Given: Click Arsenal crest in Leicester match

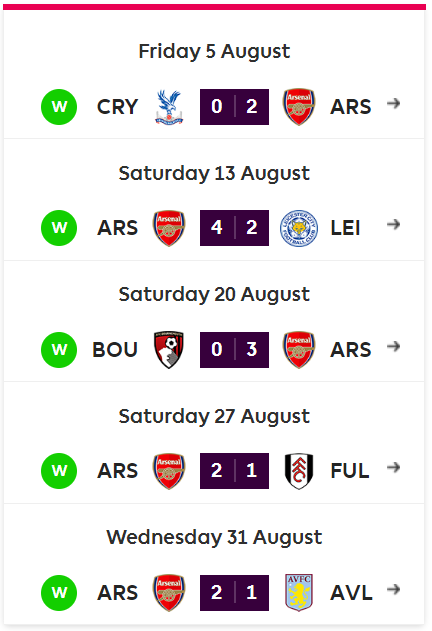Looking at the screenshot, I should click(169, 228).
